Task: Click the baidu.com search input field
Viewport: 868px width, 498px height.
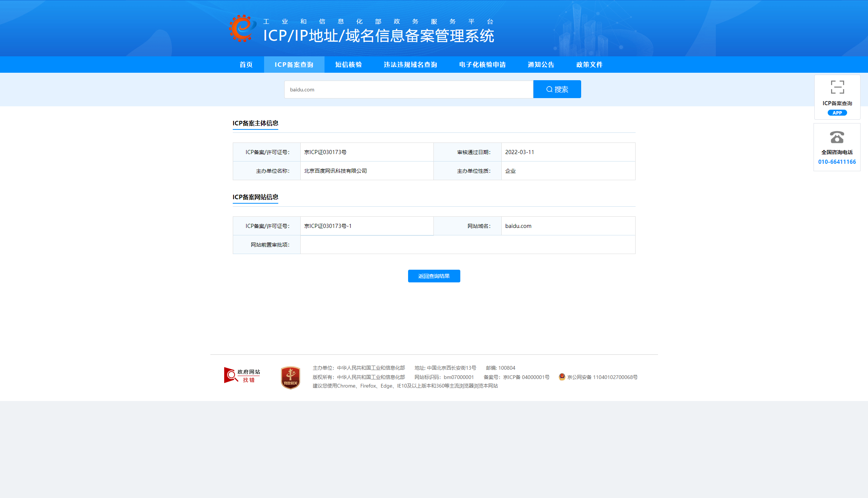Action: [x=408, y=90]
